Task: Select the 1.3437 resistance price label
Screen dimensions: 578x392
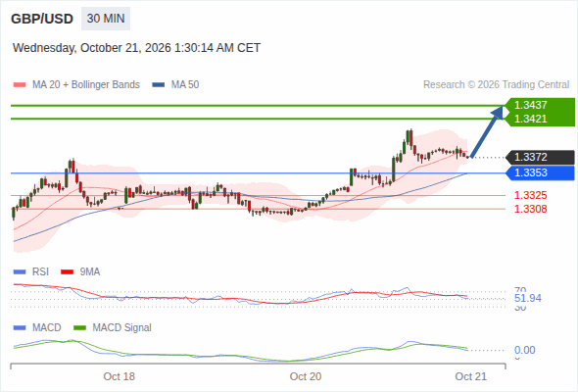Action: tap(530, 105)
